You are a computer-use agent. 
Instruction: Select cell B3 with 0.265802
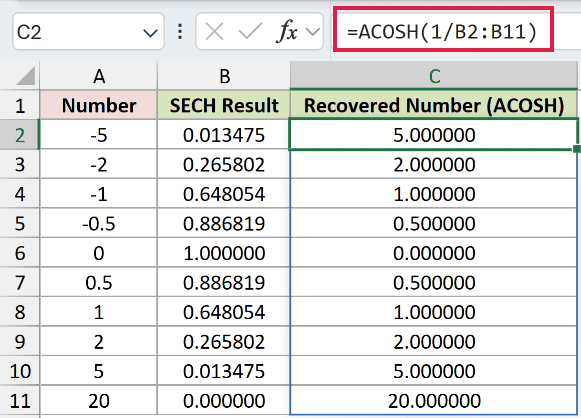point(224,164)
